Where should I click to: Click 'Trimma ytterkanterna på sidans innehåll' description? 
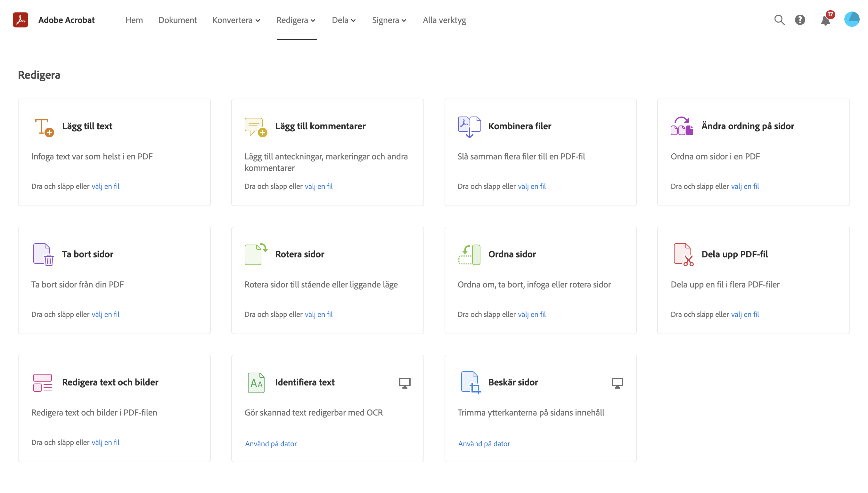tap(531, 413)
